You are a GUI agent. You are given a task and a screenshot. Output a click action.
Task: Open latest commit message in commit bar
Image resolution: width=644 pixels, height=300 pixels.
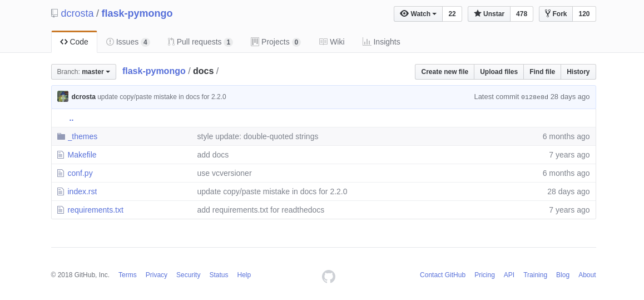click(x=162, y=97)
